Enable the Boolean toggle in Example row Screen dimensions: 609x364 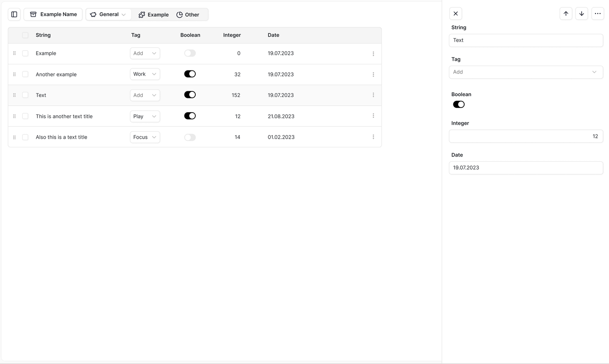[x=190, y=53]
